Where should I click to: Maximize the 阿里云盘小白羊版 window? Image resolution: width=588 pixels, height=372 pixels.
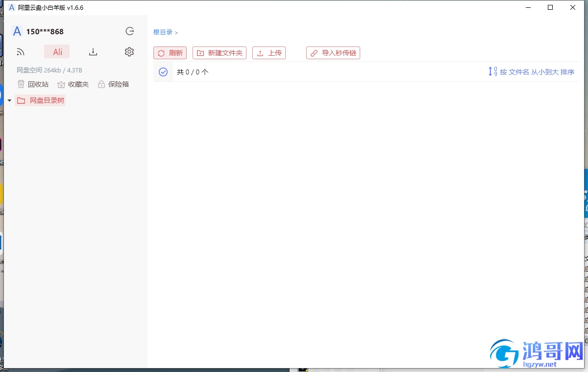550,7
